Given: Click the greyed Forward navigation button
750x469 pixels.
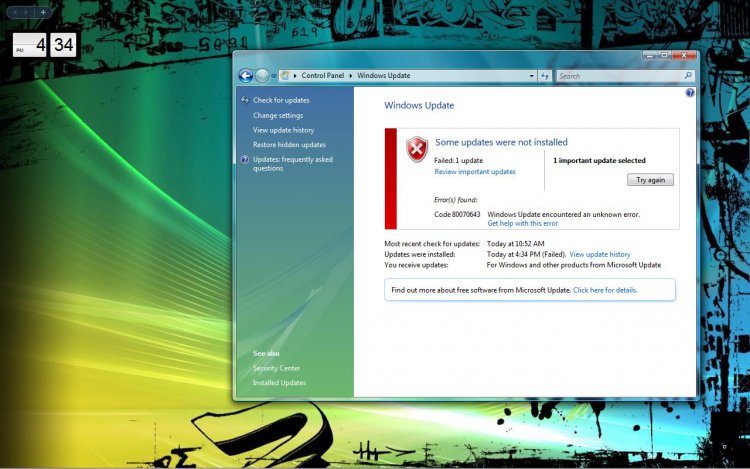Looking at the screenshot, I should pos(262,76).
